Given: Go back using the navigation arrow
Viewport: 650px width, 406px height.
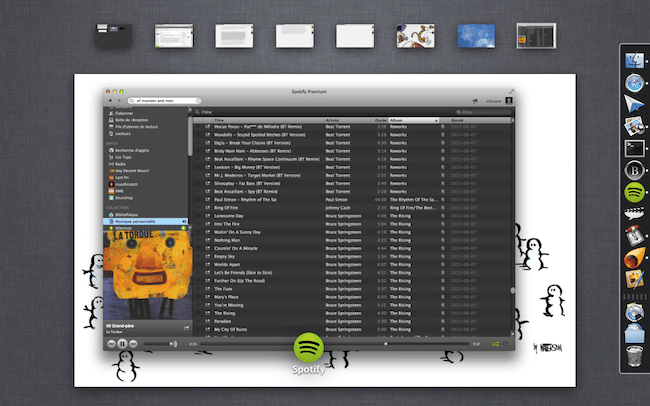Looking at the screenshot, I should (x=110, y=101).
